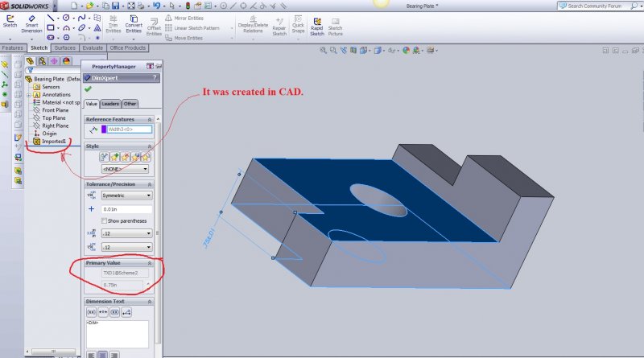Click the Zoom to Fit magnifier icon

coord(322,50)
